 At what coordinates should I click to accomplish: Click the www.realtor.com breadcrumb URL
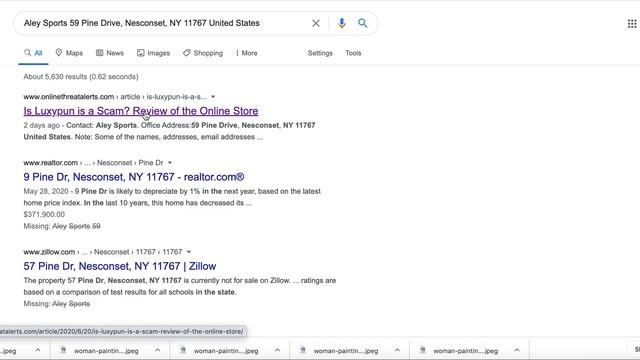pos(51,163)
